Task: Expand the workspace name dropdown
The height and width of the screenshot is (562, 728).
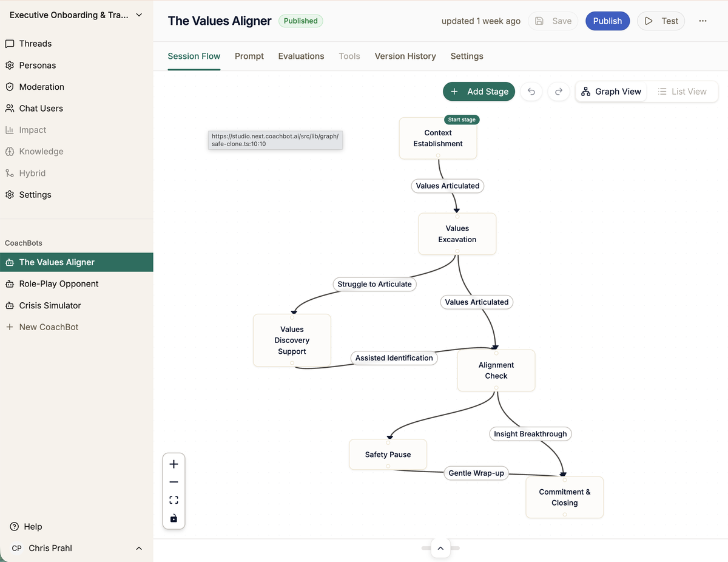Action: coord(139,15)
